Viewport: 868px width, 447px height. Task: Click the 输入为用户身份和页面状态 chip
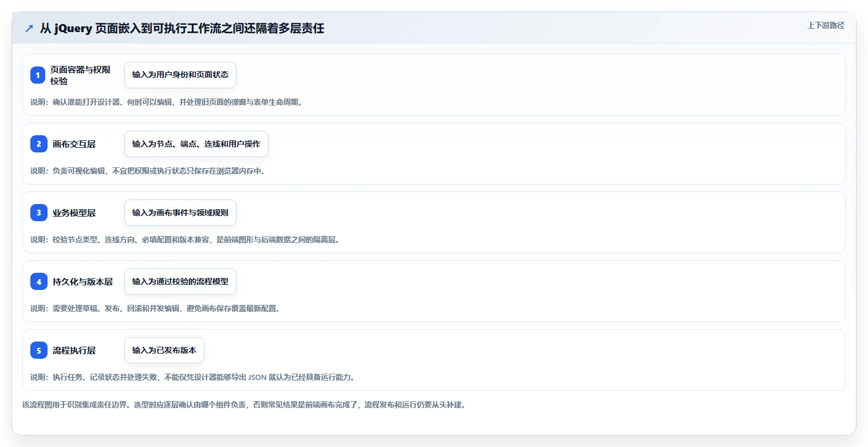[x=180, y=75]
